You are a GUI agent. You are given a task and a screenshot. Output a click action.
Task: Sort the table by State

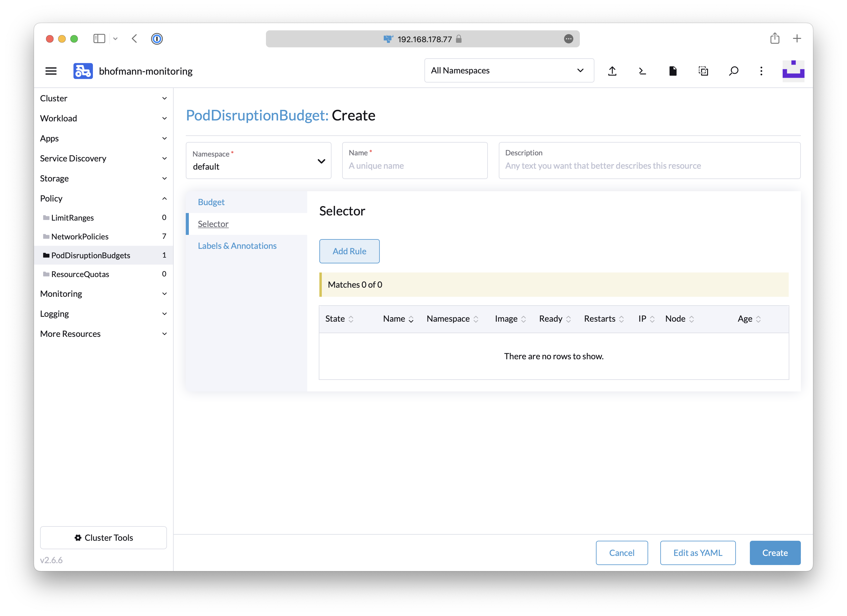(339, 319)
